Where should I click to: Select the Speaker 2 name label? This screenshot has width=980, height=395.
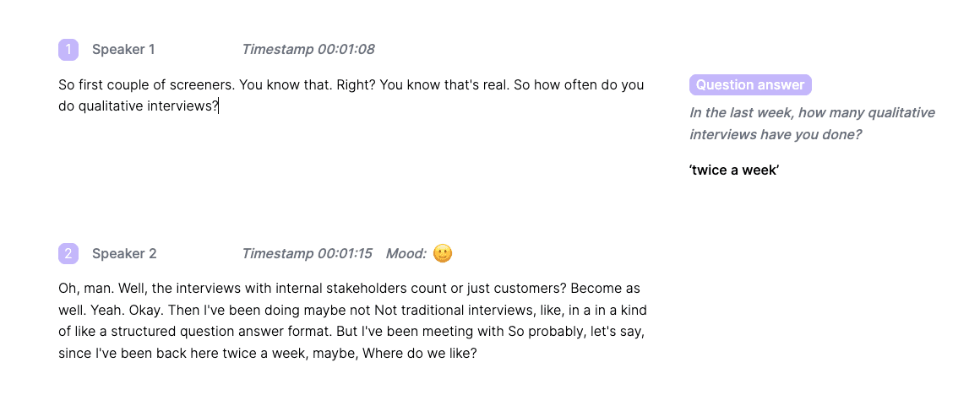click(x=124, y=253)
